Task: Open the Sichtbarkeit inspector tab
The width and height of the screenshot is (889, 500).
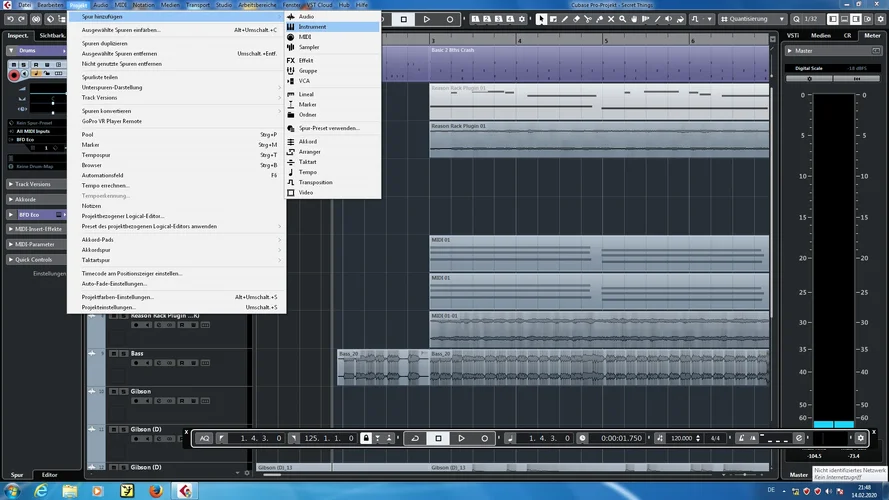Action: coord(52,35)
